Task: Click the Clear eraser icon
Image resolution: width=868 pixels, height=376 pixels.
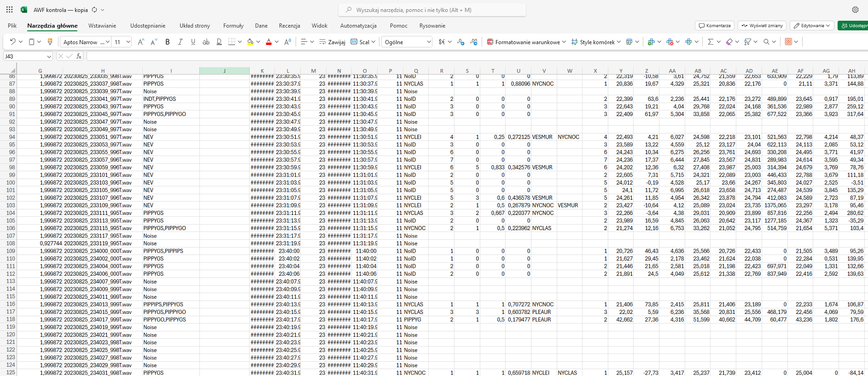Action: pos(729,42)
